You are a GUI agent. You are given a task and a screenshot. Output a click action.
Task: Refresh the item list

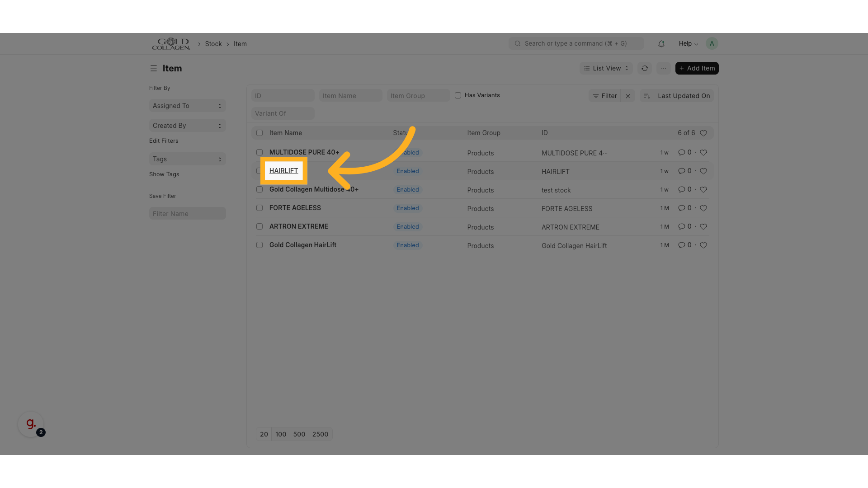click(645, 68)
